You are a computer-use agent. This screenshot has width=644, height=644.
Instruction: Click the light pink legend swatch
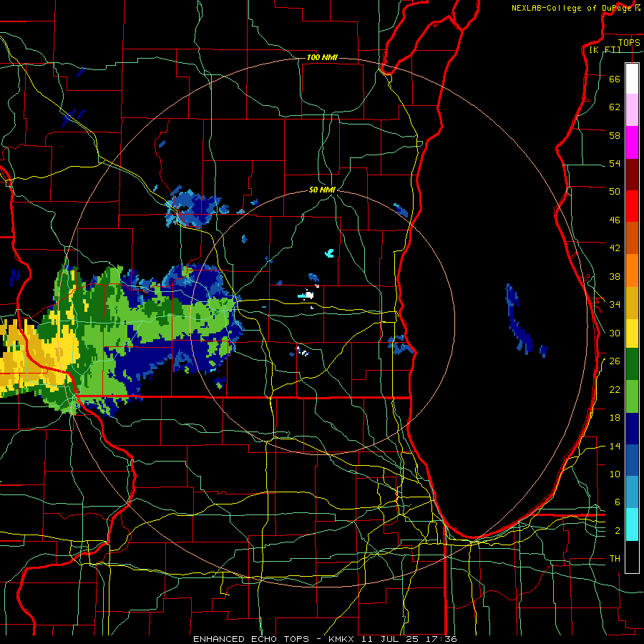point(632,110)
